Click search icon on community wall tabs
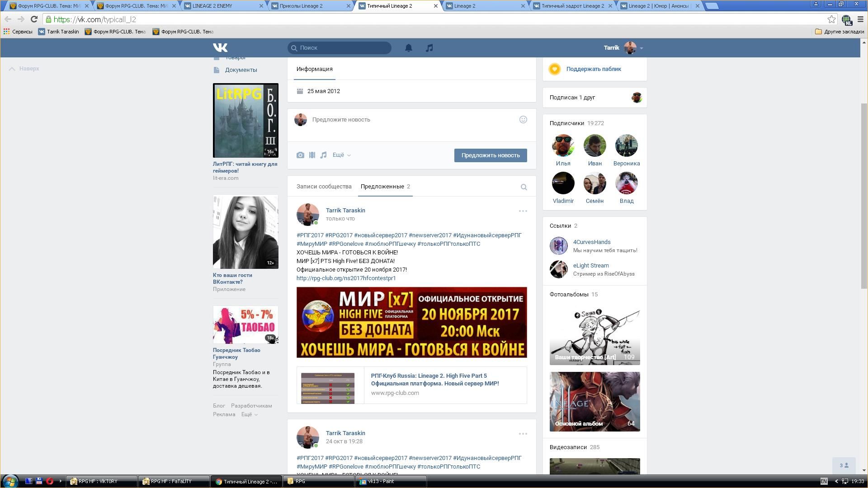The height and width of the screenshot is (488, 868). (x=524, y=187)
